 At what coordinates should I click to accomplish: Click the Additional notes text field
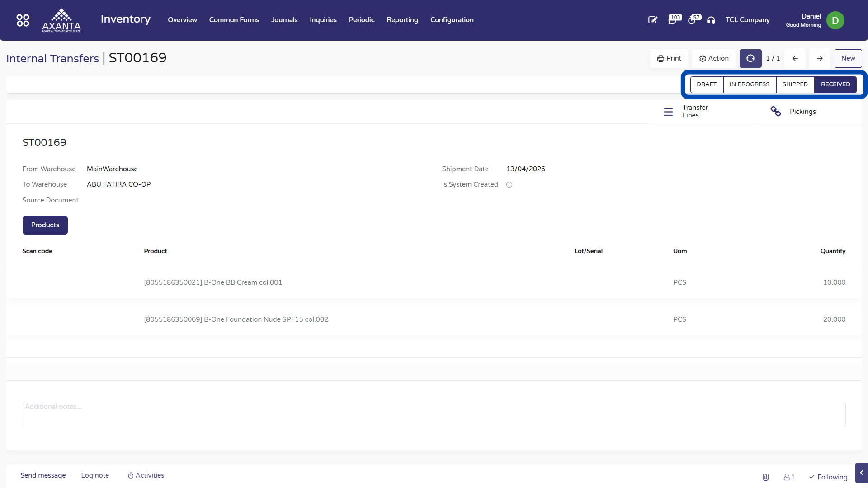coord(434,414)
